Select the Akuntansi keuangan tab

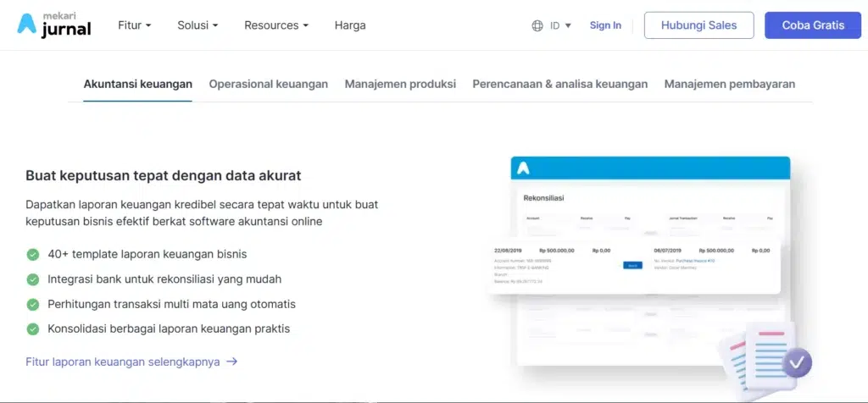(x=138, y=84)
